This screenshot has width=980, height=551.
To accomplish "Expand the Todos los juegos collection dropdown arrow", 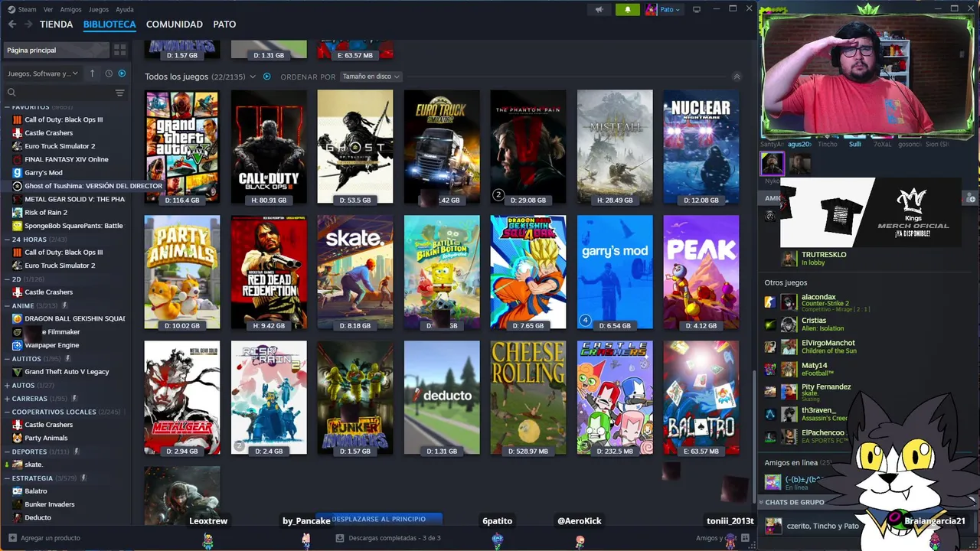I will (x=253, y=77).
